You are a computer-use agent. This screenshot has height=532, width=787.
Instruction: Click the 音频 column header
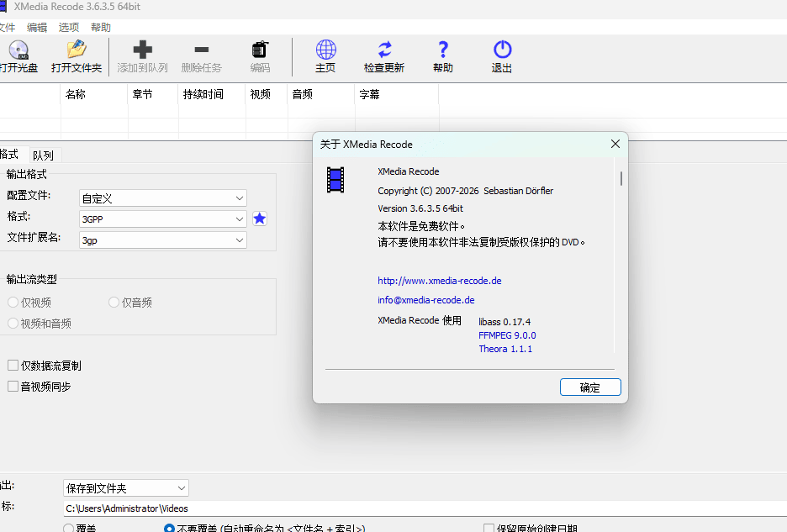click(321, 94)
